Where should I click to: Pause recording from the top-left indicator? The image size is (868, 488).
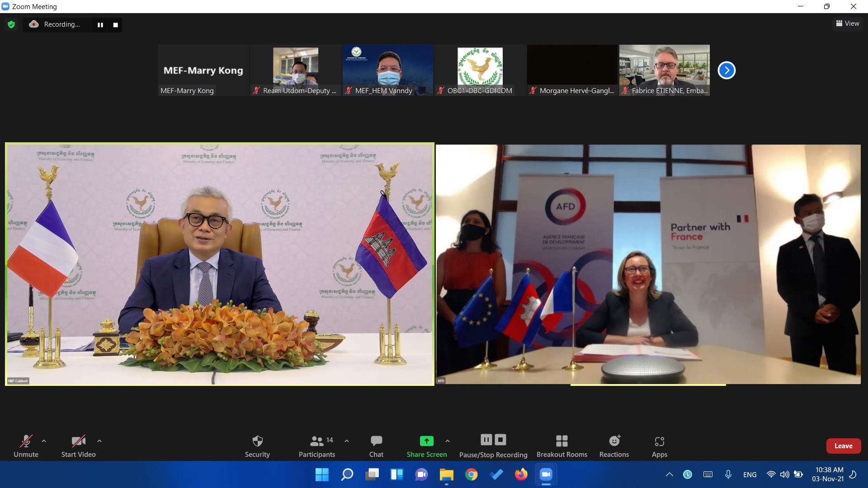[x=100, y=25]
